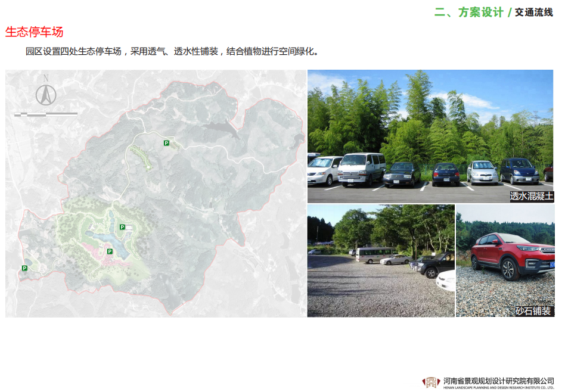Select the northernmost parking P marker
The width and height of the screenshot is (565, 392).
coord(166,143)
